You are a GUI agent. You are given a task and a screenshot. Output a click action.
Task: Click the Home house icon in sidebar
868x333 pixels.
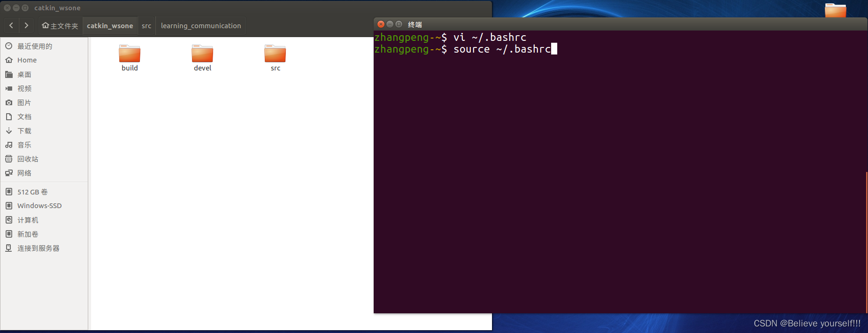coord(8,60)
